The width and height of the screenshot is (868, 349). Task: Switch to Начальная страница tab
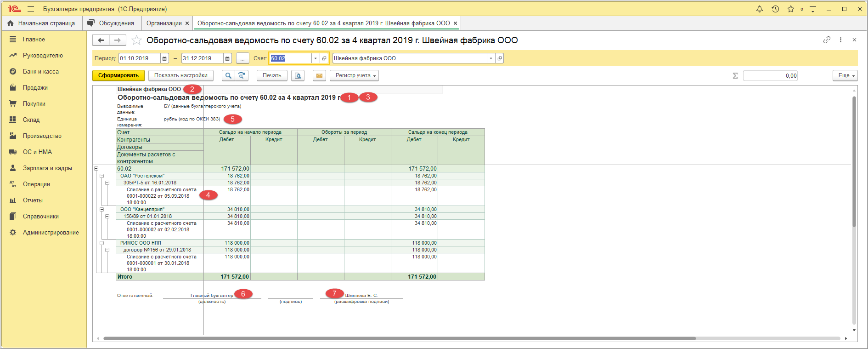coord(42,23)
